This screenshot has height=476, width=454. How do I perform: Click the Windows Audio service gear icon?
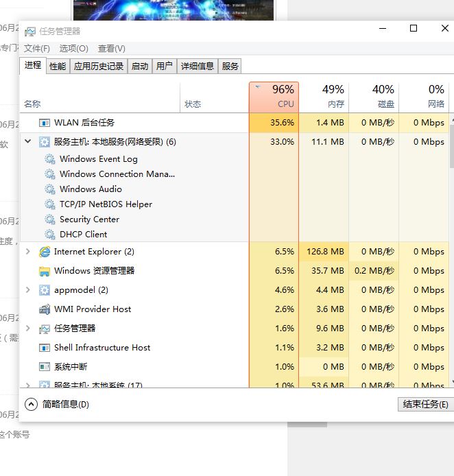[x=50, y=189]
